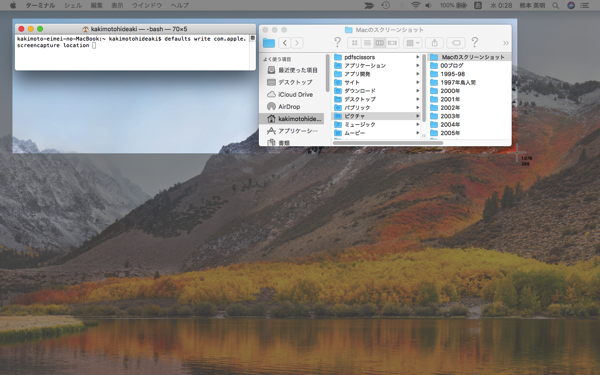Viewport: 600px width, 375px height.
Task: Select アプリケーシ… in Finder sidebar
Action: coord(293,131)
